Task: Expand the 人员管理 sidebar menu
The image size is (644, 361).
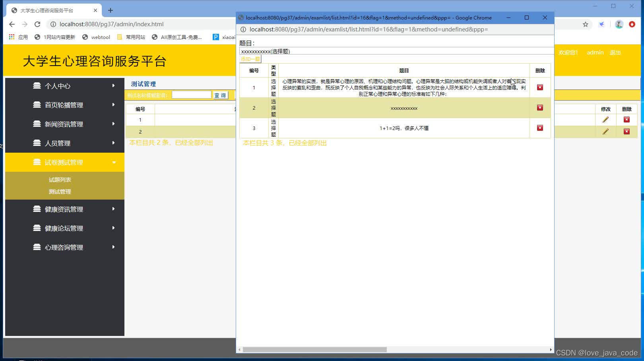Action: coord(65,143)
